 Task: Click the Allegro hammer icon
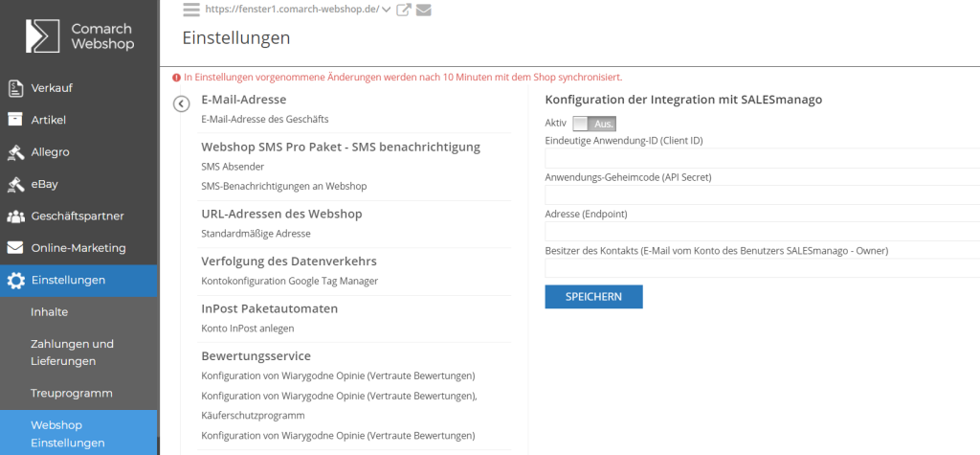click(x=15, y=152)
